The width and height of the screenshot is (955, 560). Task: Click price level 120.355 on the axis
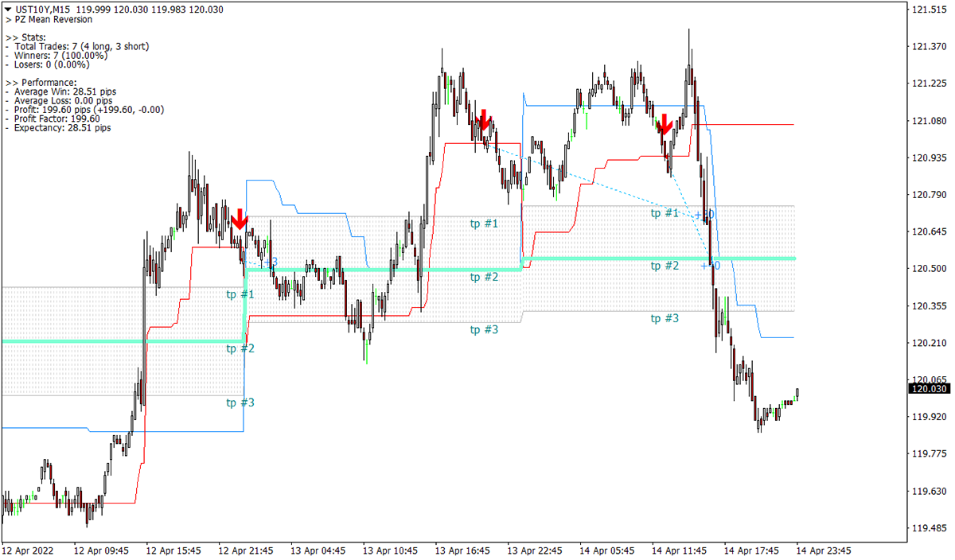[x=928, y=306]
